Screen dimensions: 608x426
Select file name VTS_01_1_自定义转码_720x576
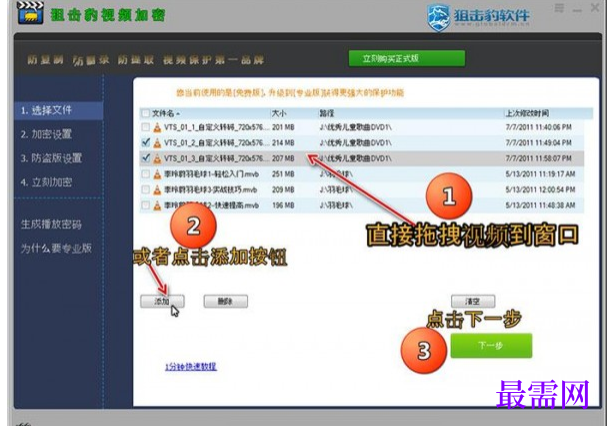(216, 127)
